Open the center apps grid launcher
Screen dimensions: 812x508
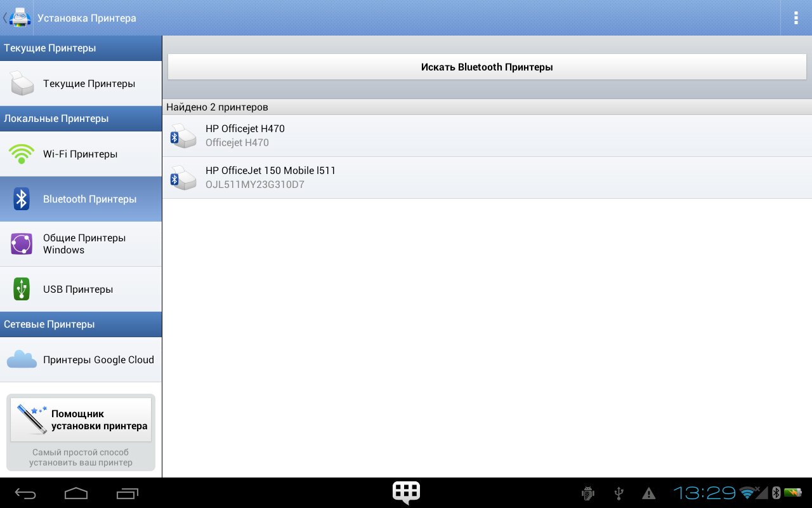click(406, 492)
